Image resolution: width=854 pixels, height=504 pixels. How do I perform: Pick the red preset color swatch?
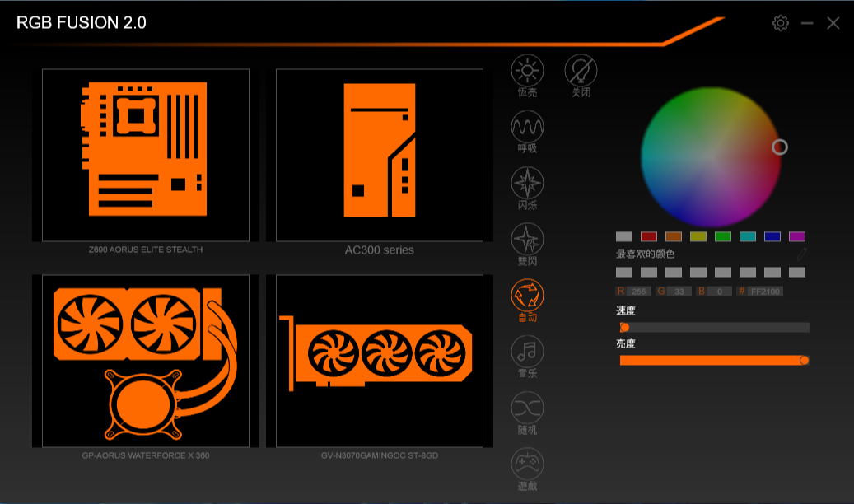point(649,236)
